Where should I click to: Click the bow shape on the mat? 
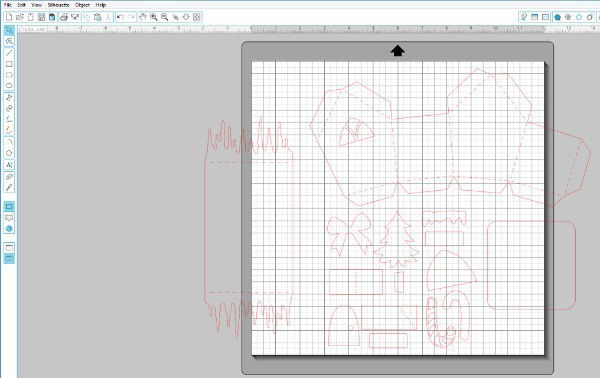[x=349, y=234]
